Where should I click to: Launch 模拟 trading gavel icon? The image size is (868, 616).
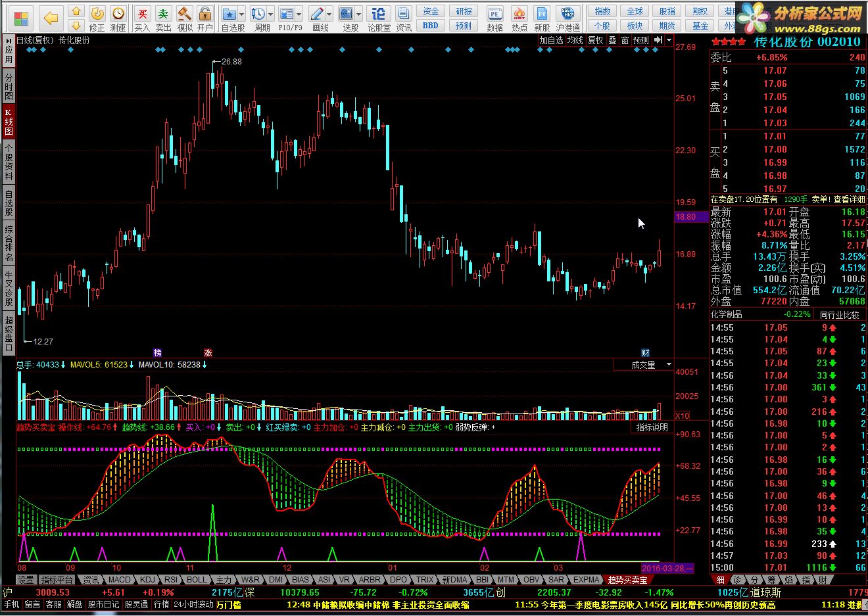185,13
